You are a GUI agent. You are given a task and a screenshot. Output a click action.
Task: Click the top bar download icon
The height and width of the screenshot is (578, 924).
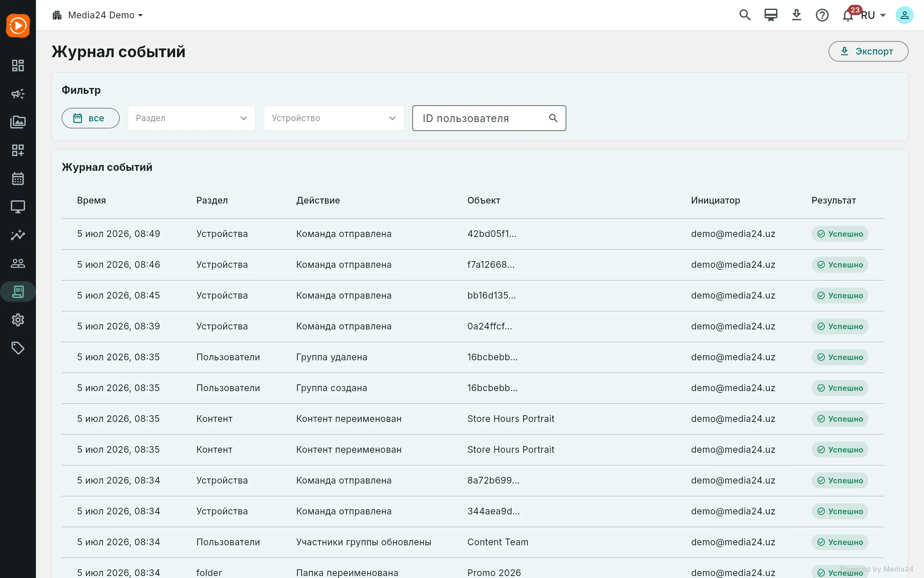796,15
